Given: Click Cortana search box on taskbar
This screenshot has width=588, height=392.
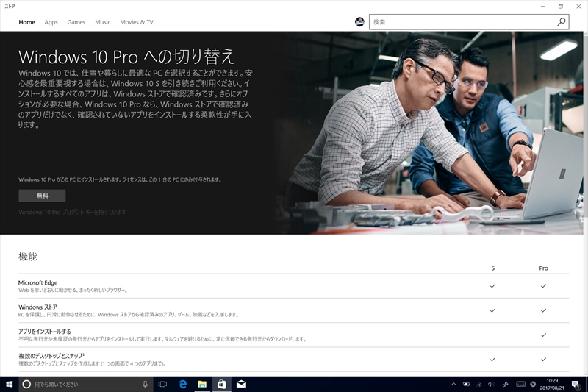Looking at the screenshot, I should tap(86, 384).
